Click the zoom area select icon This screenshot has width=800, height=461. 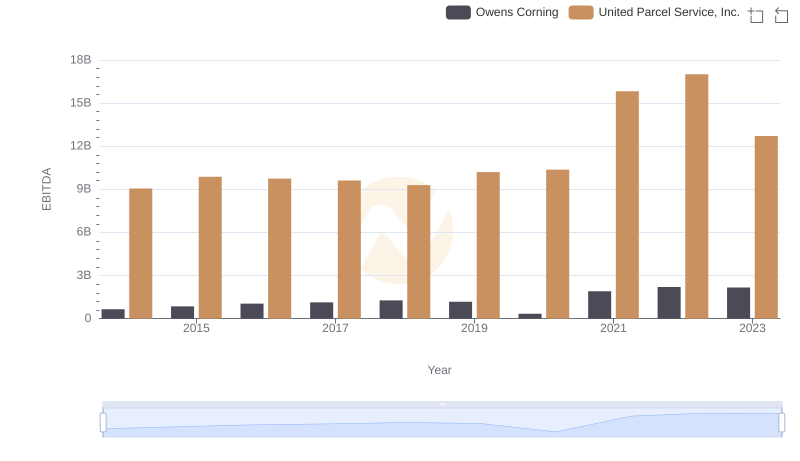click(x=756, y=15)
